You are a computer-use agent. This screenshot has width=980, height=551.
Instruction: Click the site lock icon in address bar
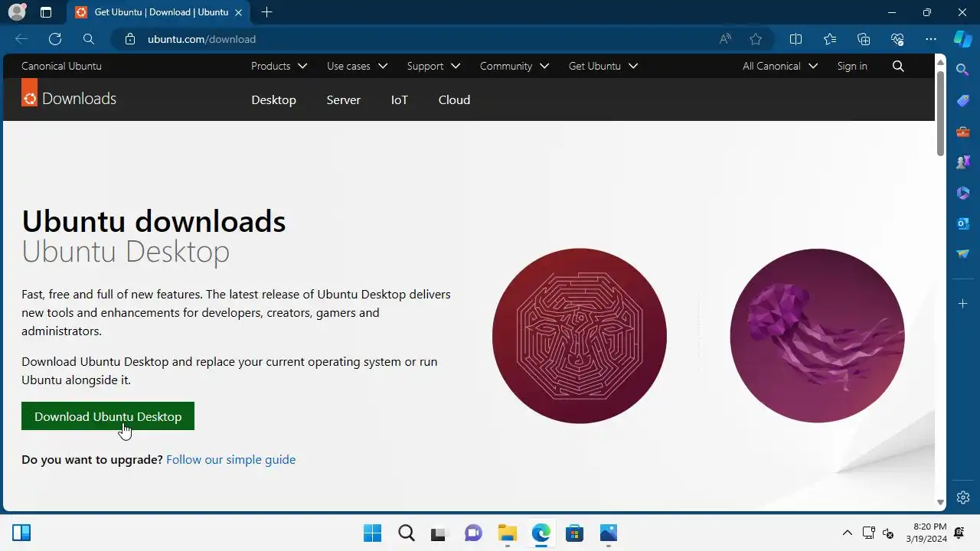130,39
